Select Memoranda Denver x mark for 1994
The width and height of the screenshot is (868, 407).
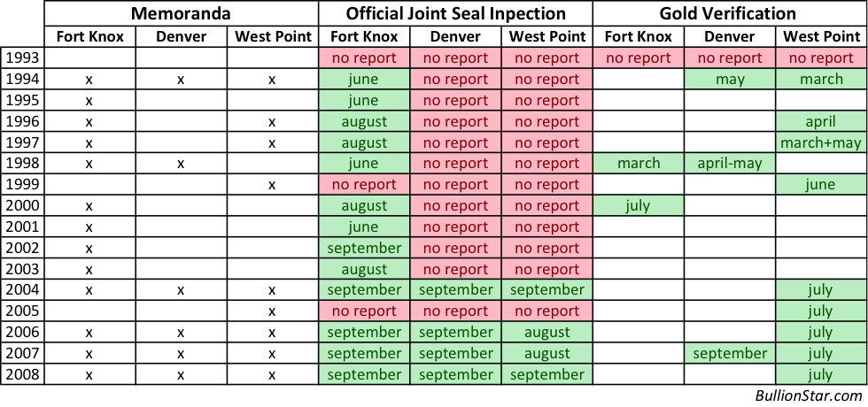coord(181,79)
